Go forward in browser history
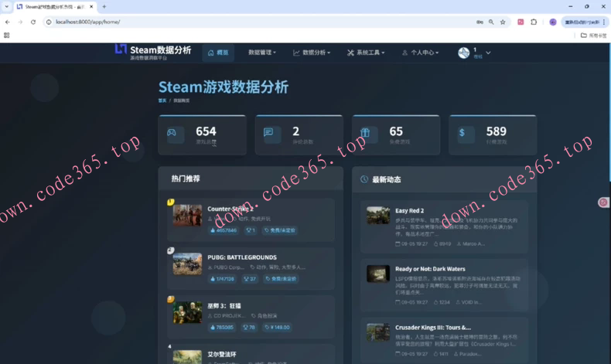This screenshot has width=611, height=364. (20, 22)
